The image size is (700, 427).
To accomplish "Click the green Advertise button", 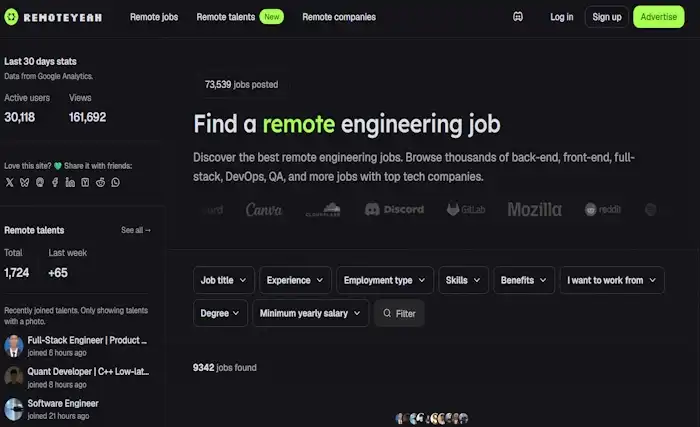I will tap(658, 17).
